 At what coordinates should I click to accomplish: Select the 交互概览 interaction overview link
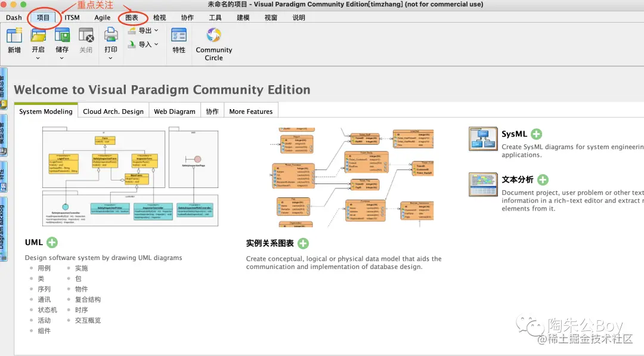pos(88,320)
